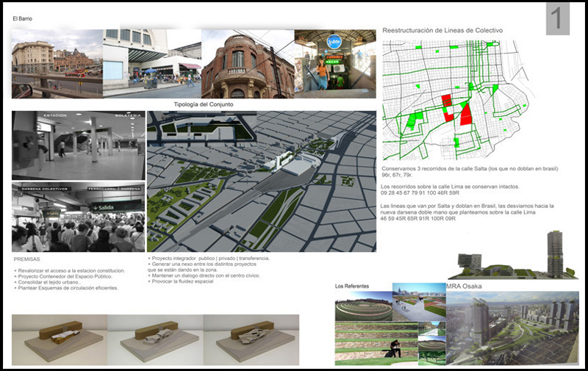
Task: Click the 'El Barrio' heading
Action: pyautogui.click(x=23, y=18)
